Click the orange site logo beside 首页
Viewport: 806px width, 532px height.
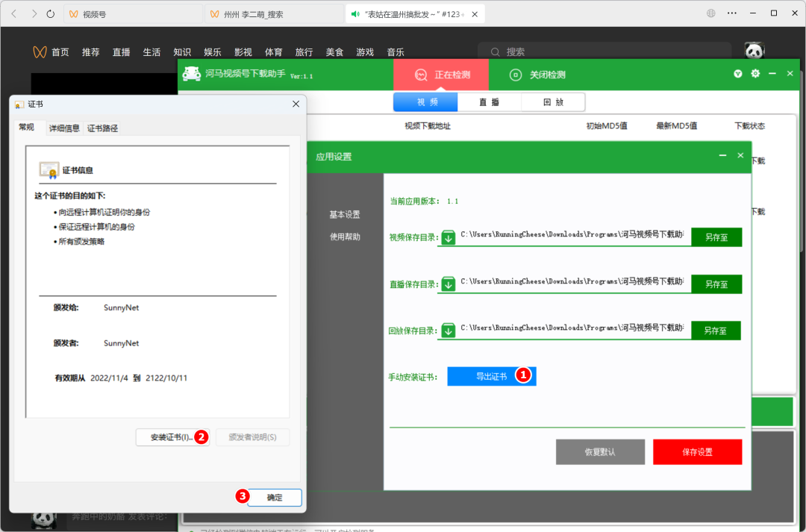click(40, 52)
